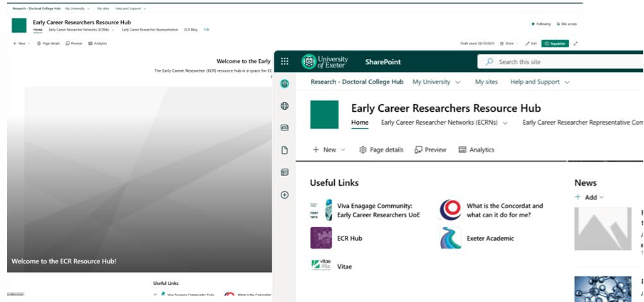Open the green site icon in left rail
644x302 pixels.
coord(284,84)
